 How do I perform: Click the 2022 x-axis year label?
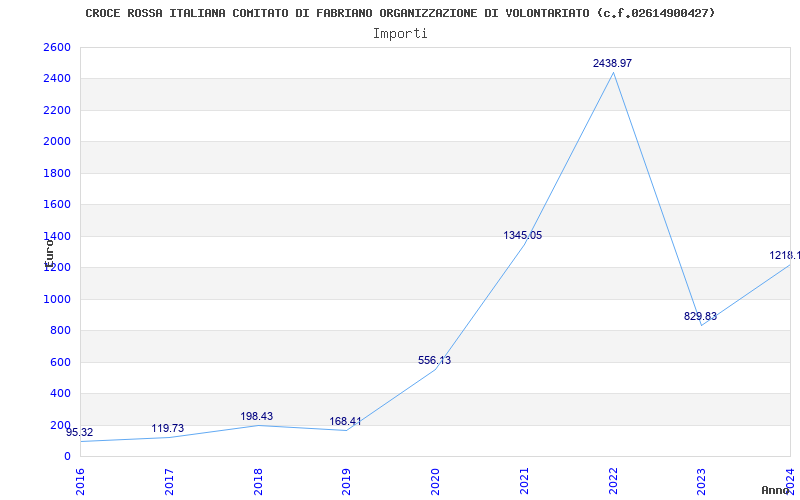coord(613,482)
